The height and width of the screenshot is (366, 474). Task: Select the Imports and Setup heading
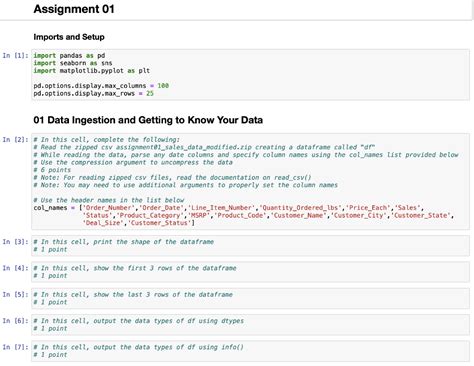(x=69, y=37)
